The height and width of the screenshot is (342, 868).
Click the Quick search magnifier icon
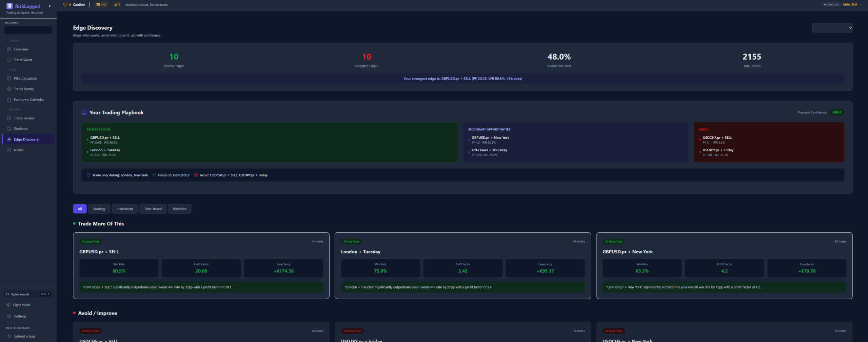coord(7,294)
